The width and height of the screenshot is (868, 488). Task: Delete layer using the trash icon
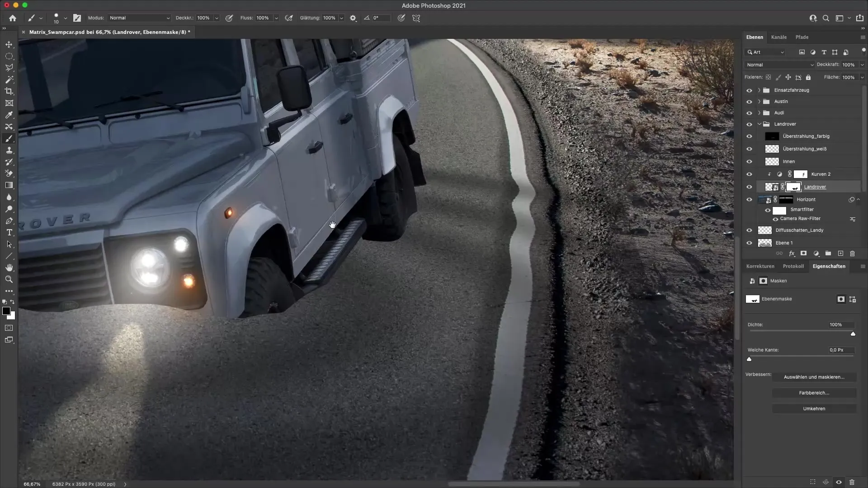(x=852, y=253)
